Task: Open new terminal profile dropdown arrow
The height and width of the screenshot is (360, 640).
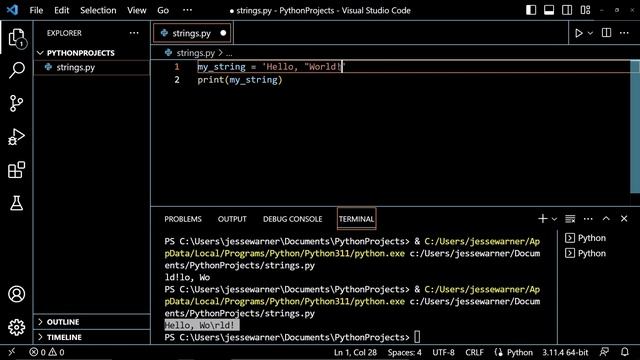Action: (554, 219)
